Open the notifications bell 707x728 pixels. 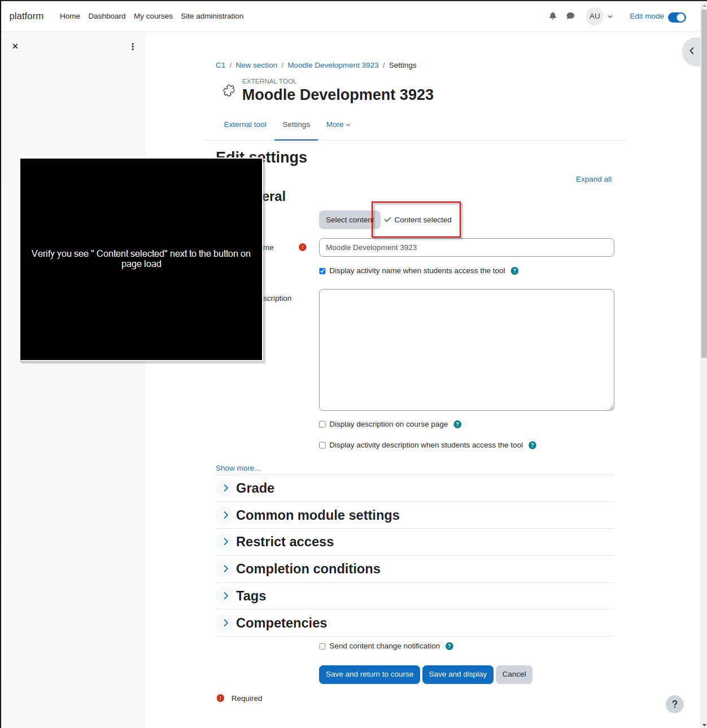coord(553,16)
